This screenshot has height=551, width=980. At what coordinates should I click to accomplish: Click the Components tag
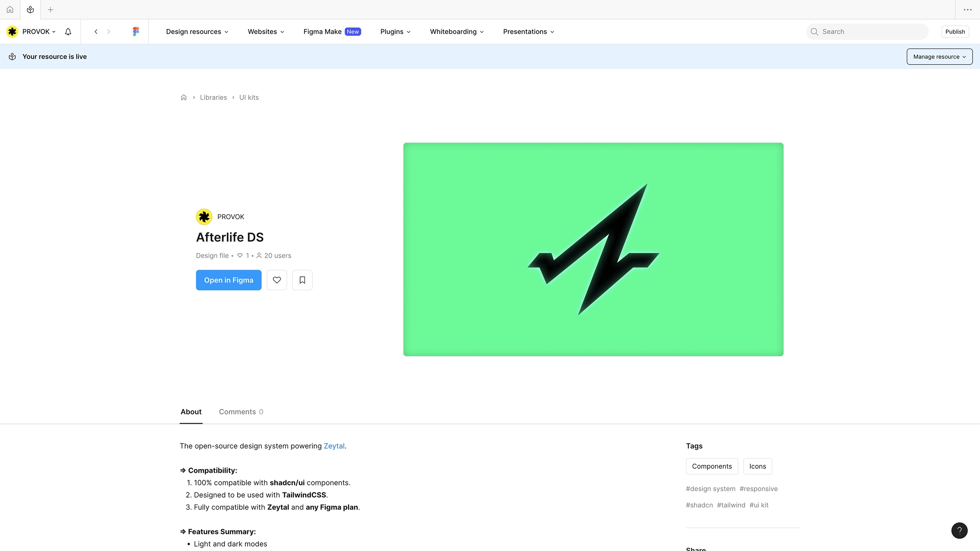pos(712,466)
